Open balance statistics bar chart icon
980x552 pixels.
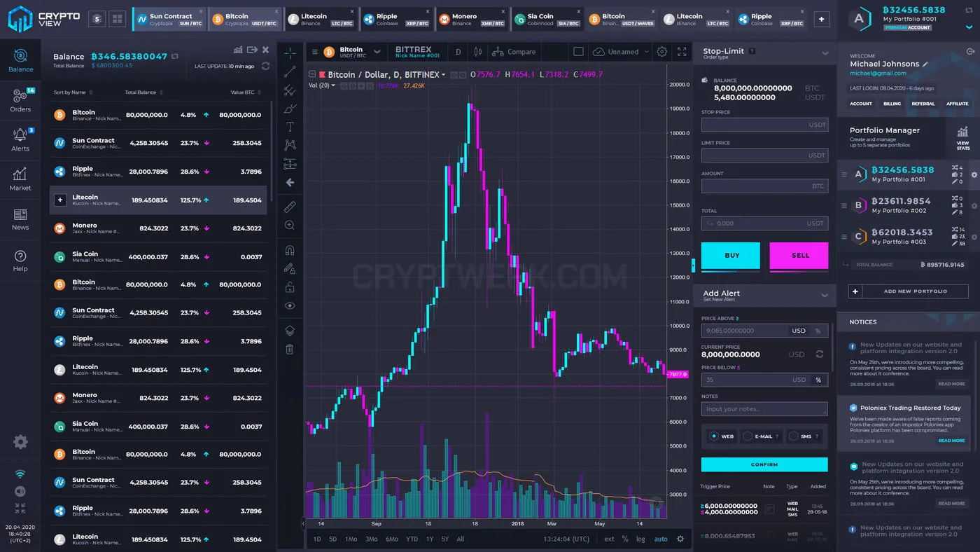(238, 50)
